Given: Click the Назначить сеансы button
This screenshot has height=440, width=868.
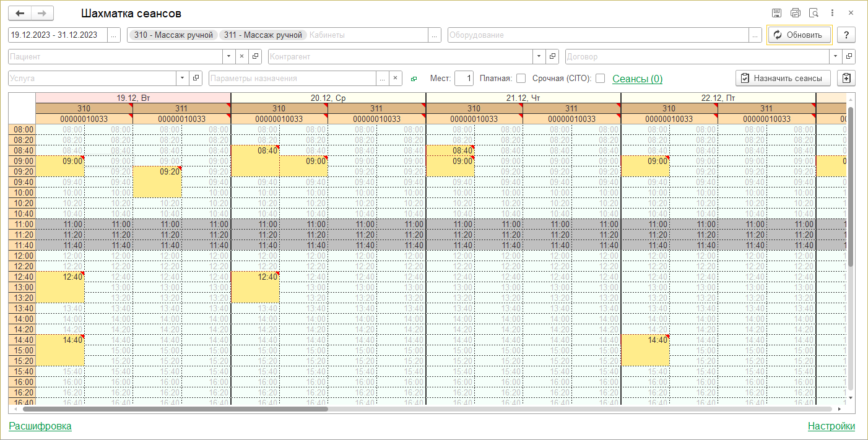Looking at the screenshot, I should 783,79.
